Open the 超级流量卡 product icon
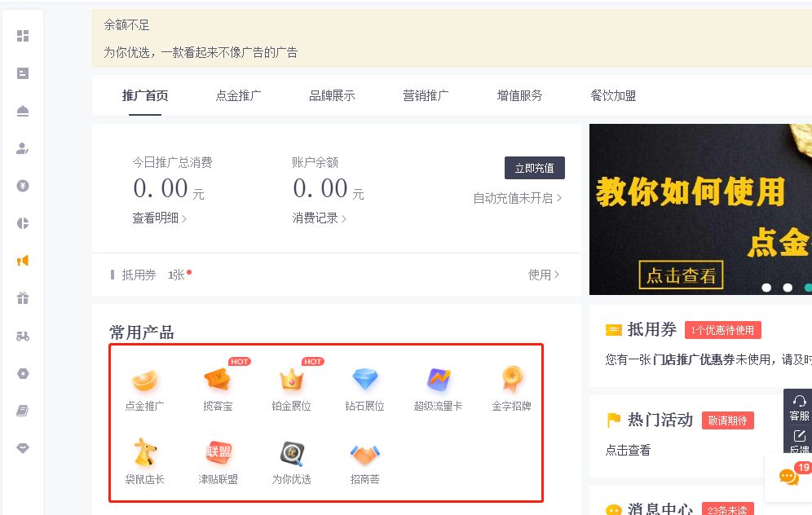The image size is (812, 515). point(438,379)
